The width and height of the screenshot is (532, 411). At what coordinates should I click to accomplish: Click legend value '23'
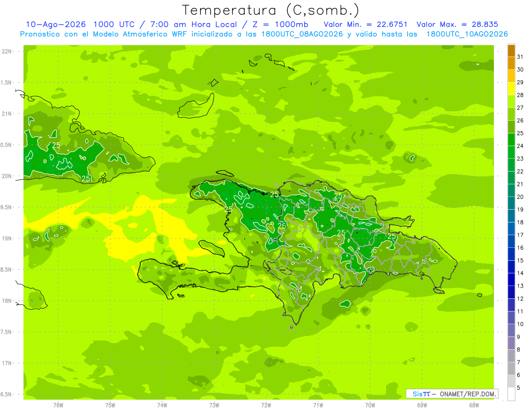click(520, 159)
